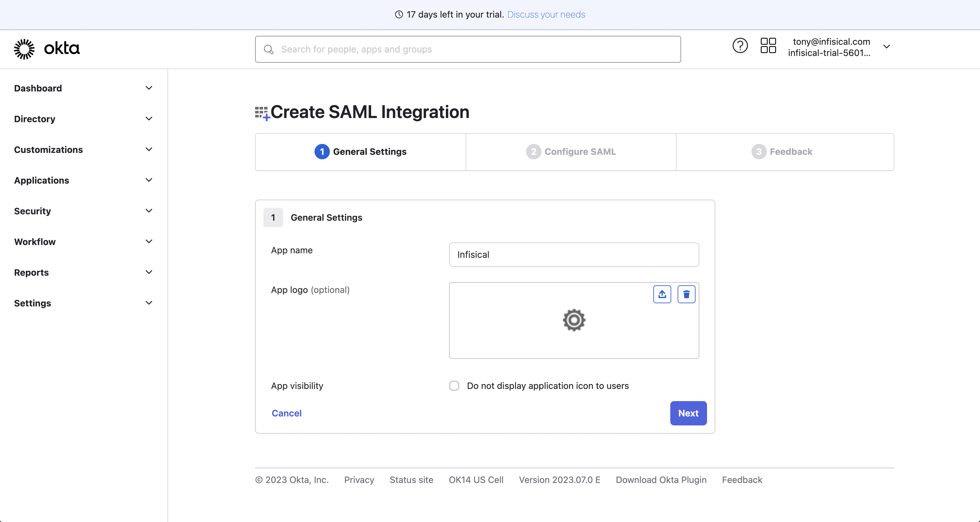Click the Next button
The width and height of the screenshot is (980, 522).
(688, 413)
